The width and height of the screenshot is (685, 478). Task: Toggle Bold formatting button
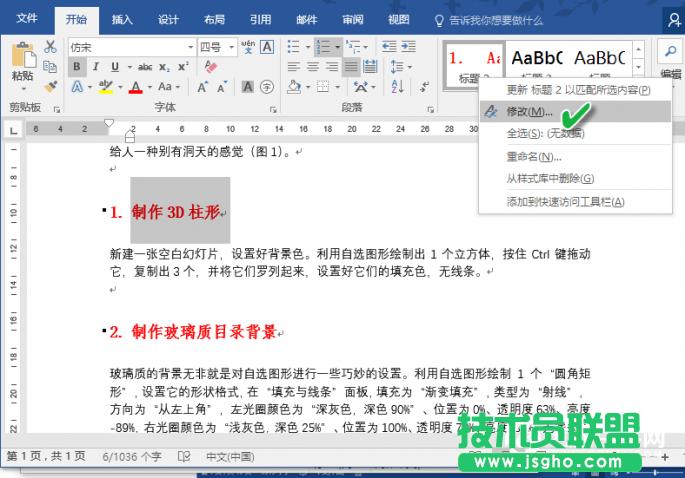(x=77, y=67)
